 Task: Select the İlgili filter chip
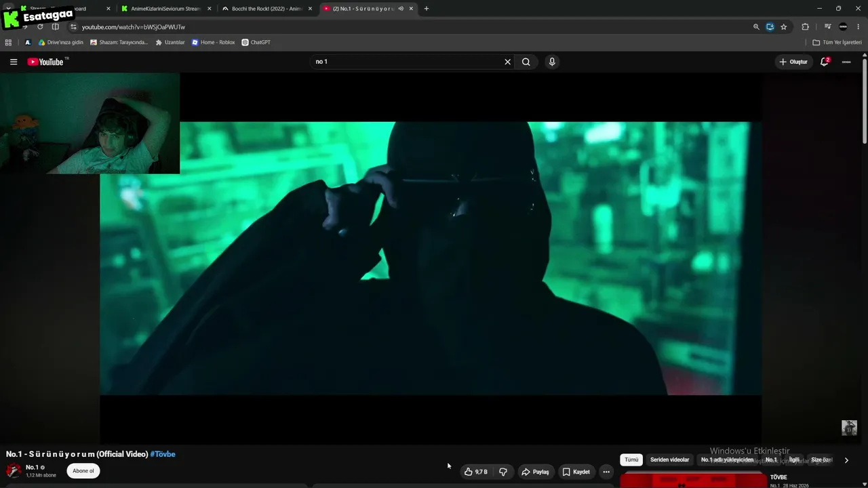(794, 460)
